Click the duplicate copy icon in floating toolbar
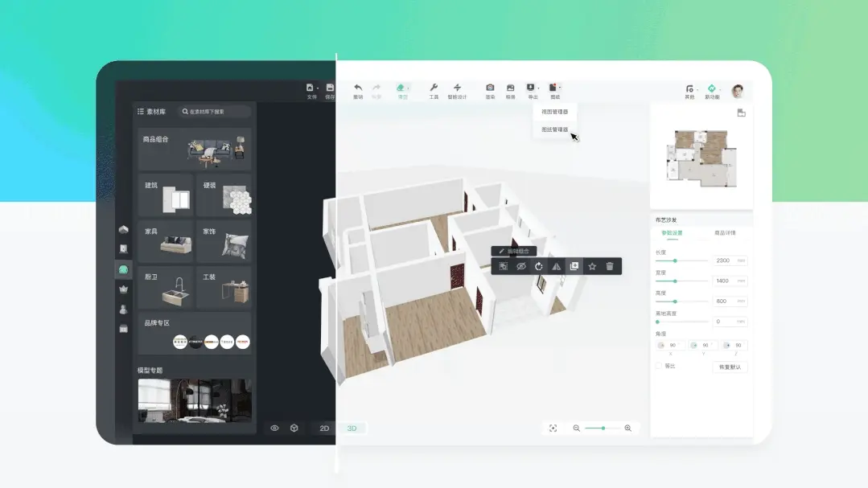Screen dimensions: 868x488 pos(574,266)
